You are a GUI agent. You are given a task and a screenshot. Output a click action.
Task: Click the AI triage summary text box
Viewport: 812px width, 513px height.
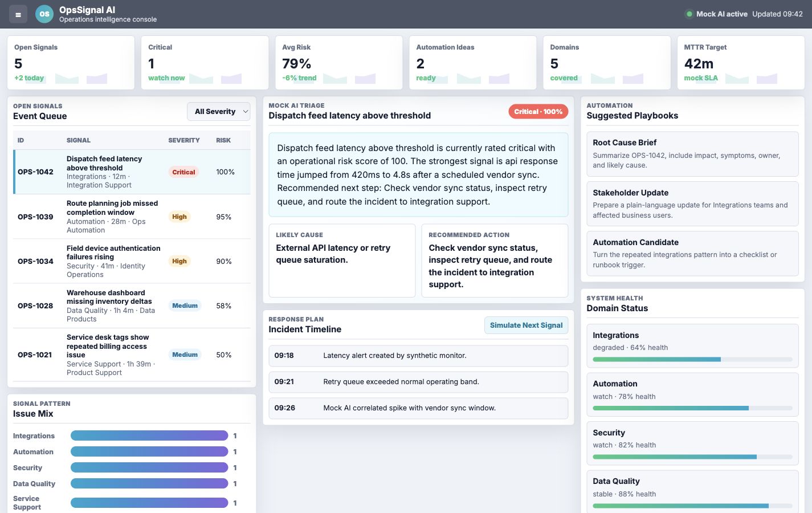tap(418, 174)
